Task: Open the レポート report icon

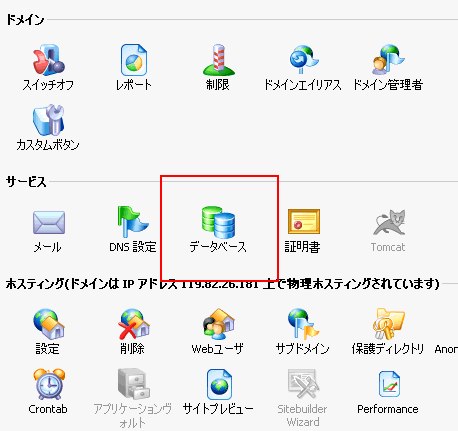Action: pos(134,60)
